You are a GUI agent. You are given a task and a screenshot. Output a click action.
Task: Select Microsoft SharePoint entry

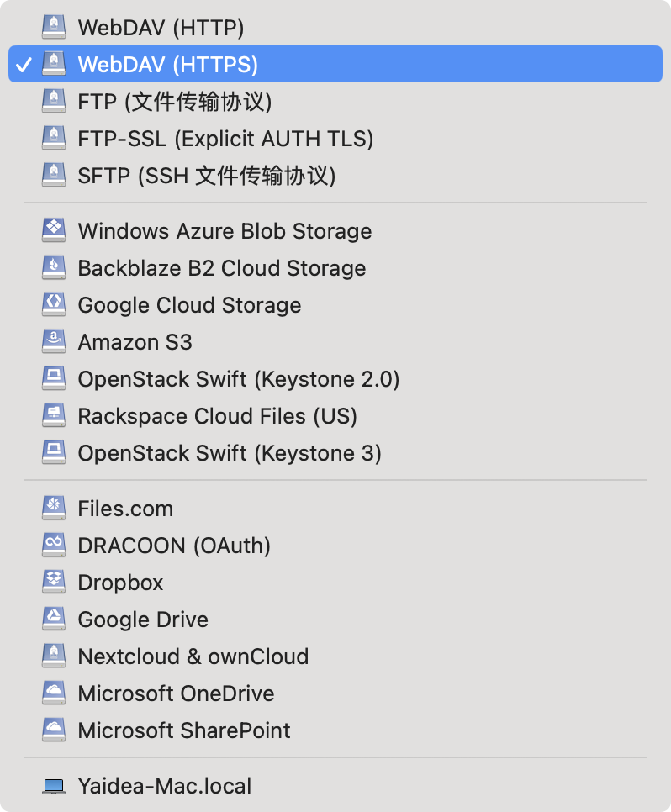(x=184, y=730)
